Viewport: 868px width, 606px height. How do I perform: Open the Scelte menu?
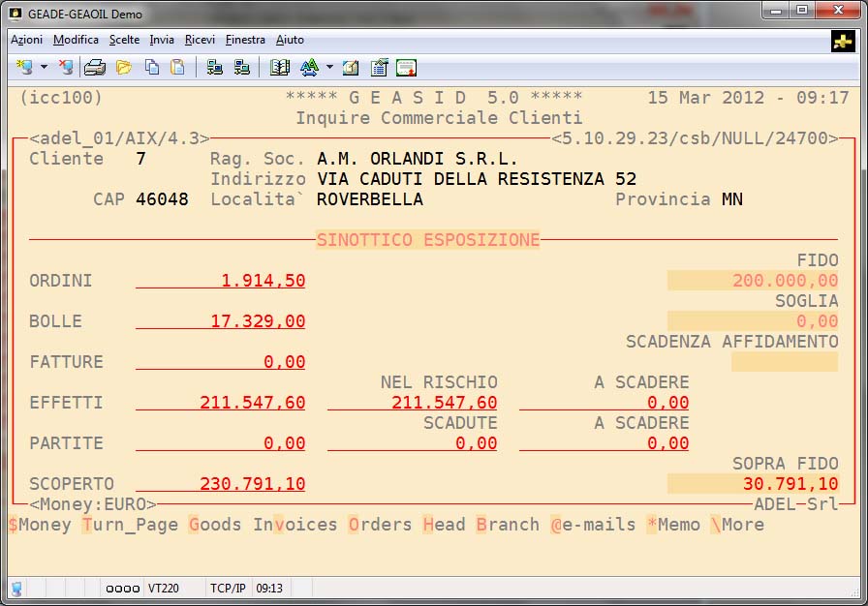point(124,40)
